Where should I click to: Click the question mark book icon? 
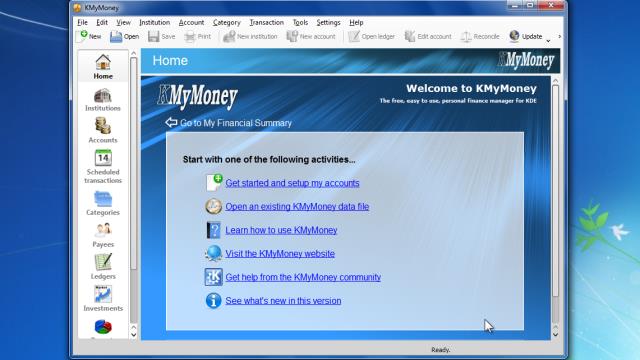click(x=213, y=230)
